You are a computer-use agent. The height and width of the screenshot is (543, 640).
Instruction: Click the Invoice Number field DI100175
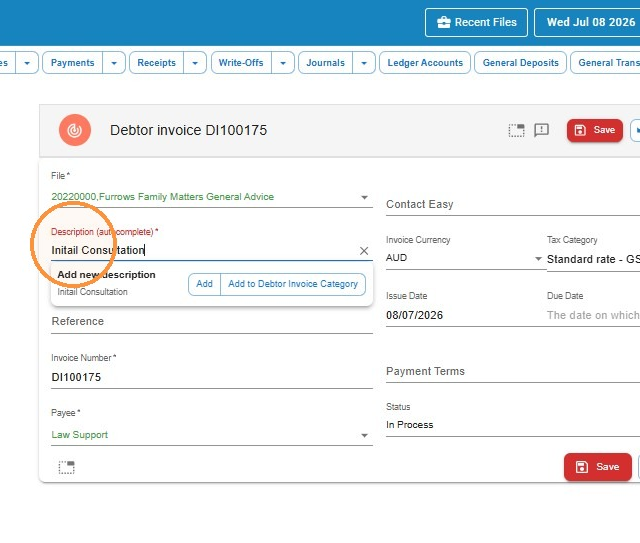pyautogui.click(x=212, y=377)
